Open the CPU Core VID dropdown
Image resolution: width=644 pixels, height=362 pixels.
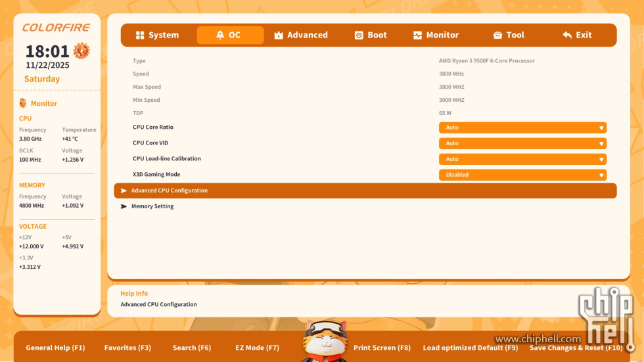click(x=522, y=143)
